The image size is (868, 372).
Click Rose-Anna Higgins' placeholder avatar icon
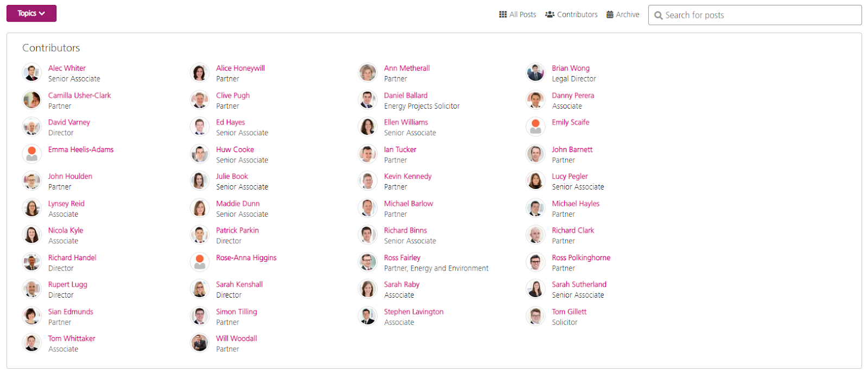pos(200,262)
